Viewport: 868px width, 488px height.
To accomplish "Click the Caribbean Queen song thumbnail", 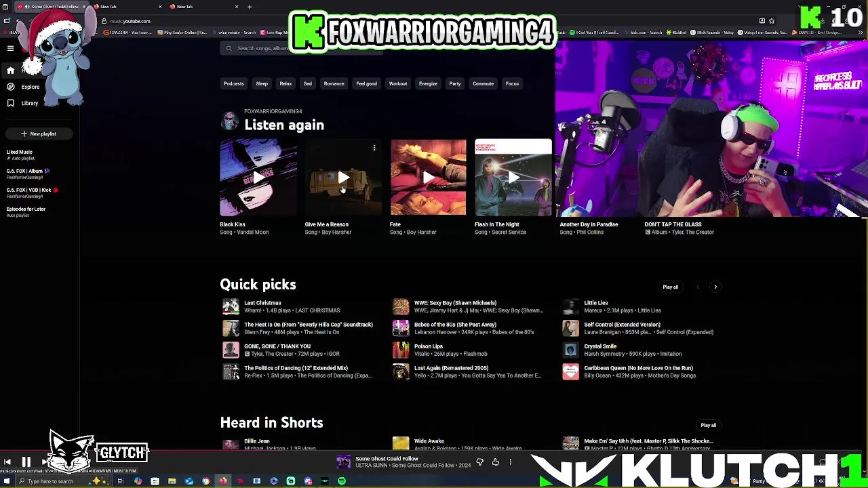I will [571, 371].
